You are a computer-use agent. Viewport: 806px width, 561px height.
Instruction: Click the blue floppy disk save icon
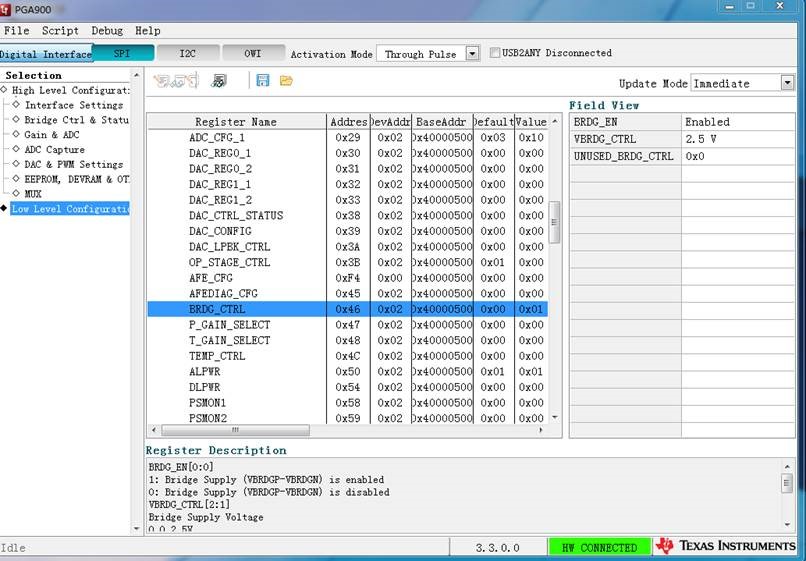[x=263, y=80]
